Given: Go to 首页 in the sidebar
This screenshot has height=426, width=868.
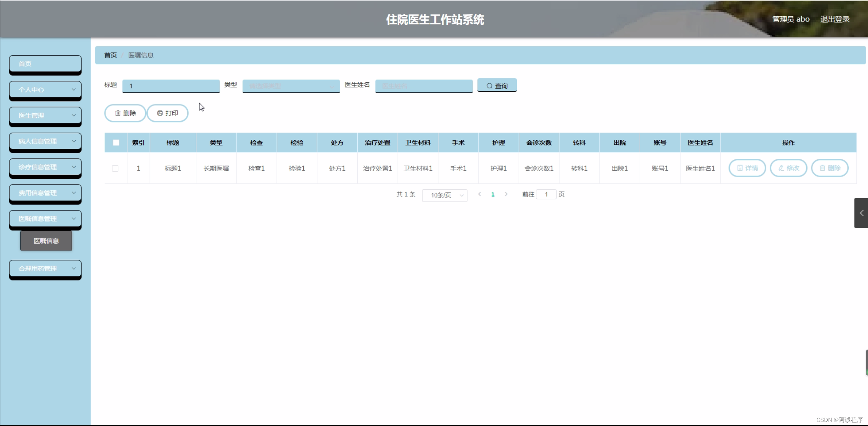Looking at the screenshot, I should 45,63.
